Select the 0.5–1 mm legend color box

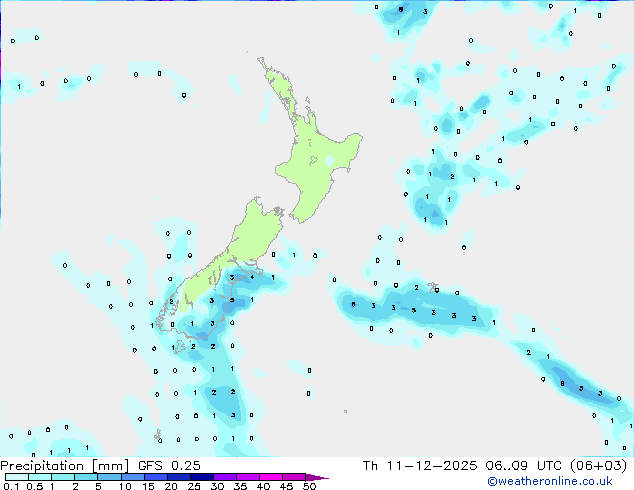tap(40, 477)
